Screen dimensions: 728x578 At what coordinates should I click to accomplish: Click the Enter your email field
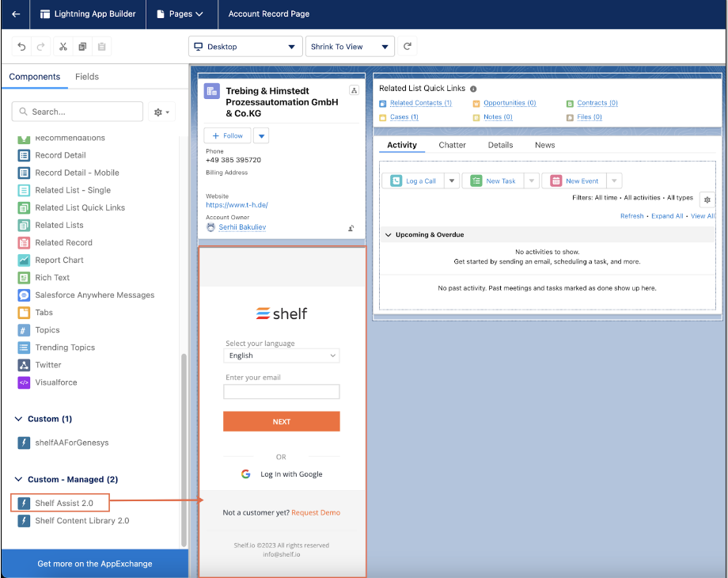[282, 392]
